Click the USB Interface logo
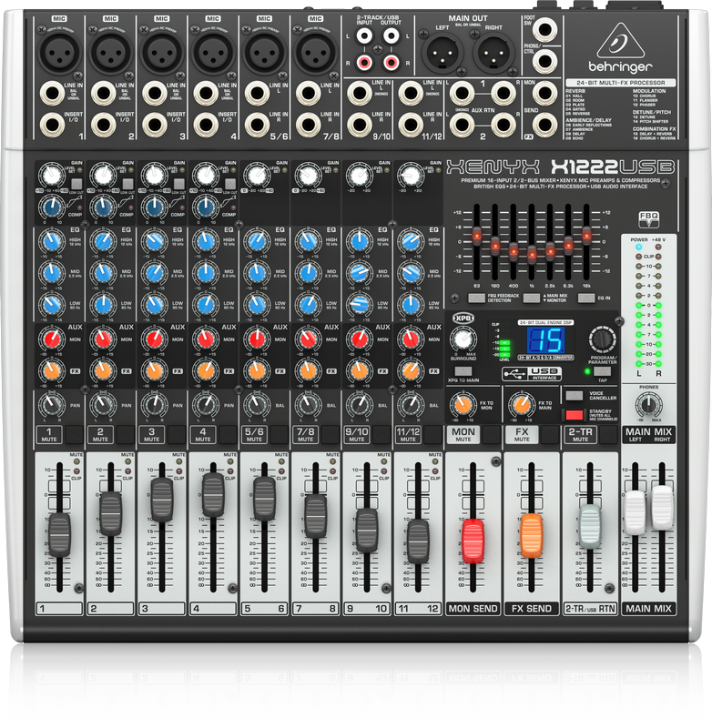 (532, 374)
